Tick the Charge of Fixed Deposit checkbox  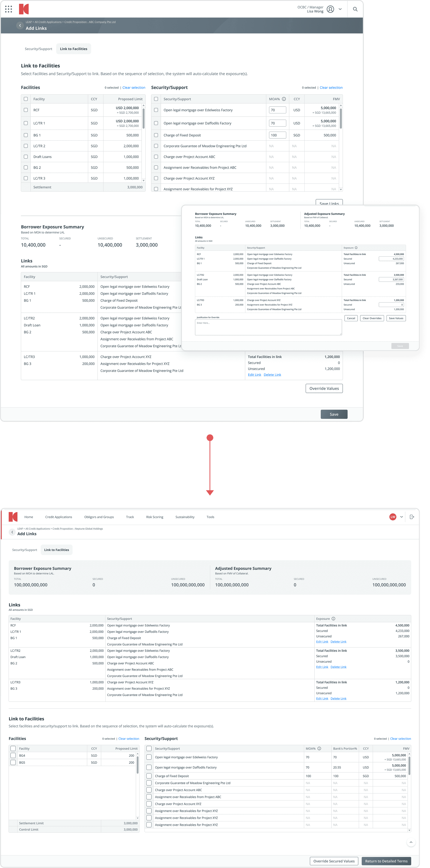pos(156,135)
